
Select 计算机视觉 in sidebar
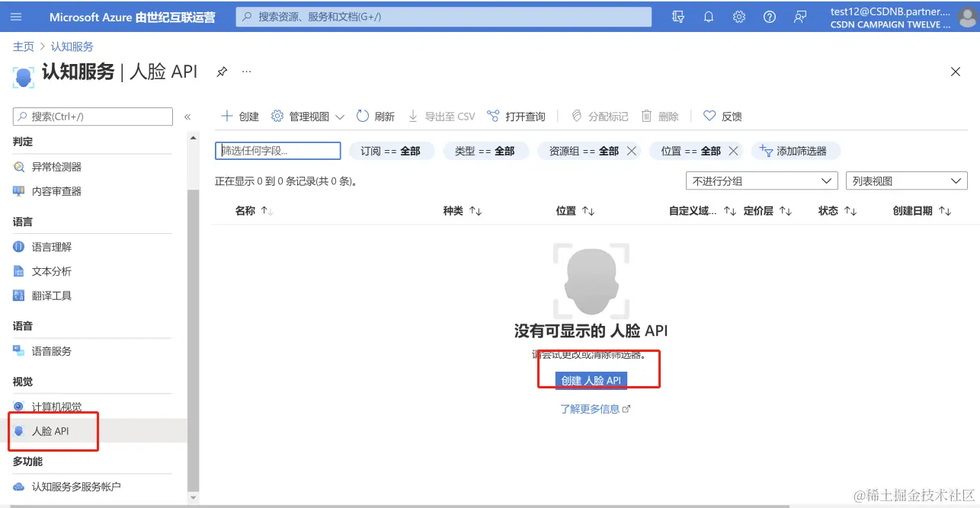coord(56,407)
